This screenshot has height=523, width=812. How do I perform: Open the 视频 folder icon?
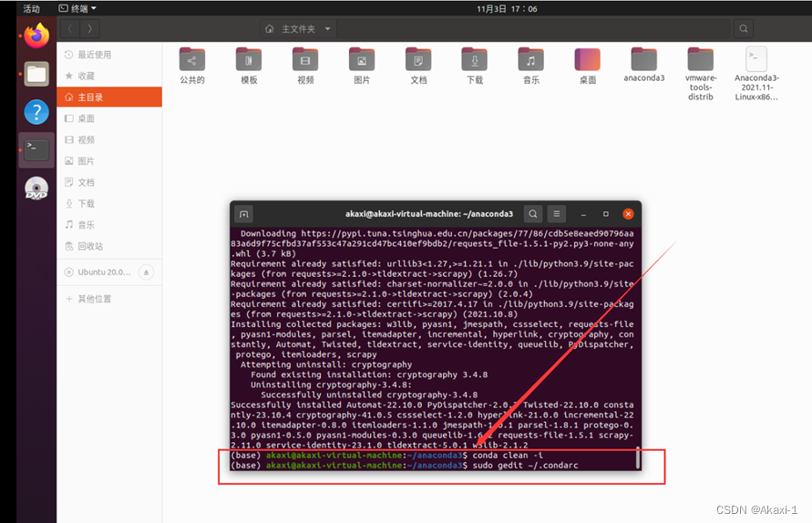(305, 66)
